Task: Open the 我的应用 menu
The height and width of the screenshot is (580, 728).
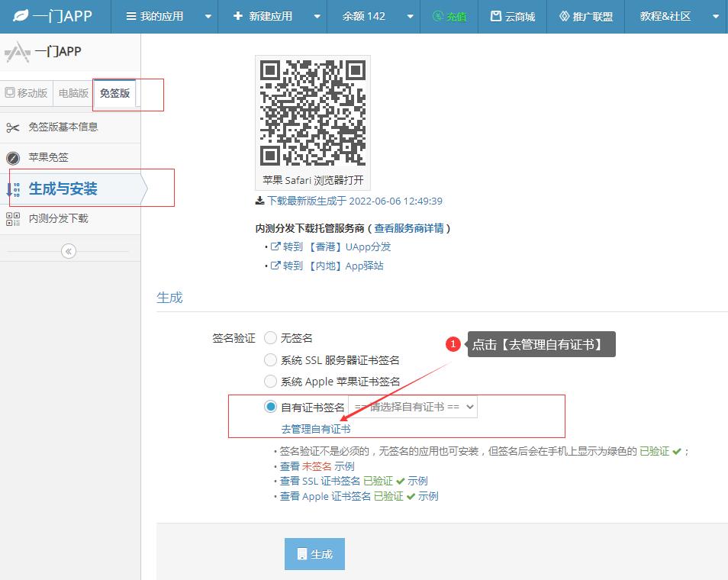Action: pyautogui.click(x=155, y=16)
